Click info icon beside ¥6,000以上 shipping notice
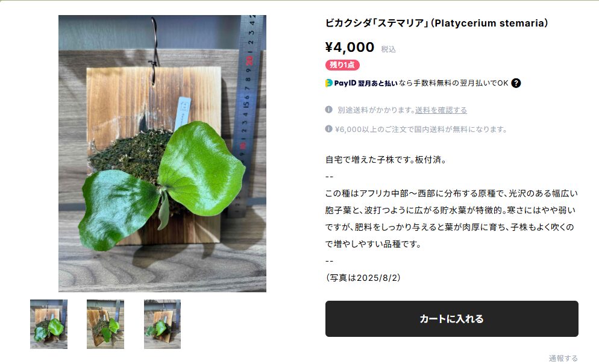The width and height of the screenshot is (599, 364). pyautogui.click(x=328, y=129)
